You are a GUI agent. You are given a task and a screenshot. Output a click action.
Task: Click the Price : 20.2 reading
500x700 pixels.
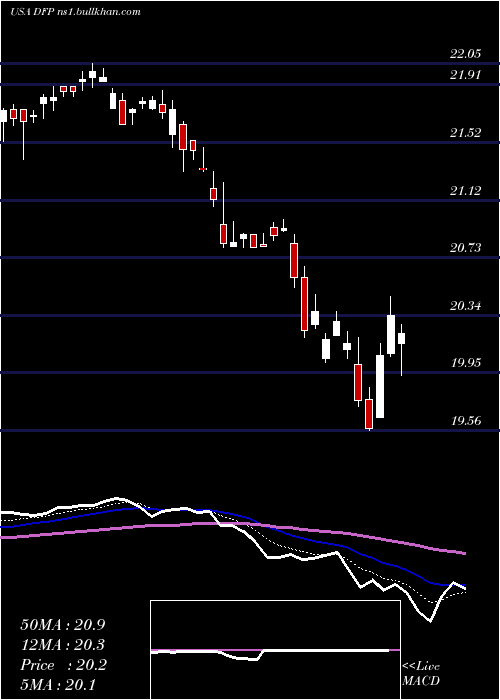pos(63,665)
